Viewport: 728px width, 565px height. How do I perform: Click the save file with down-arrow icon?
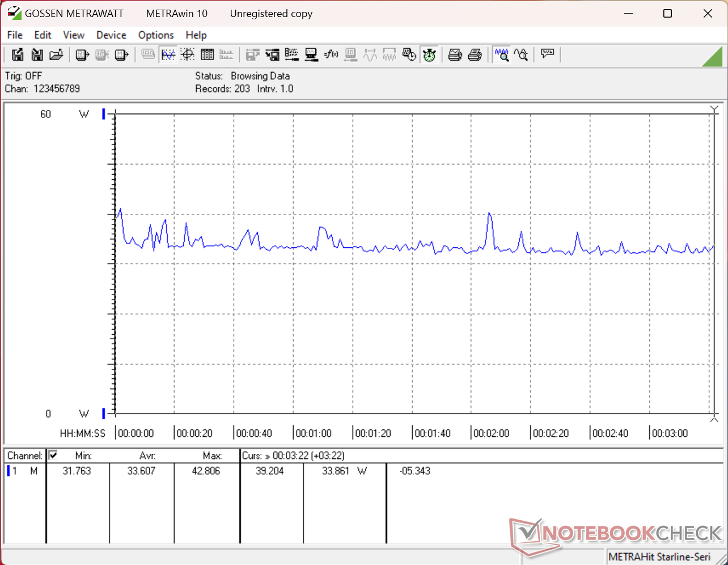pyautogui.click(x=37, y=55)
